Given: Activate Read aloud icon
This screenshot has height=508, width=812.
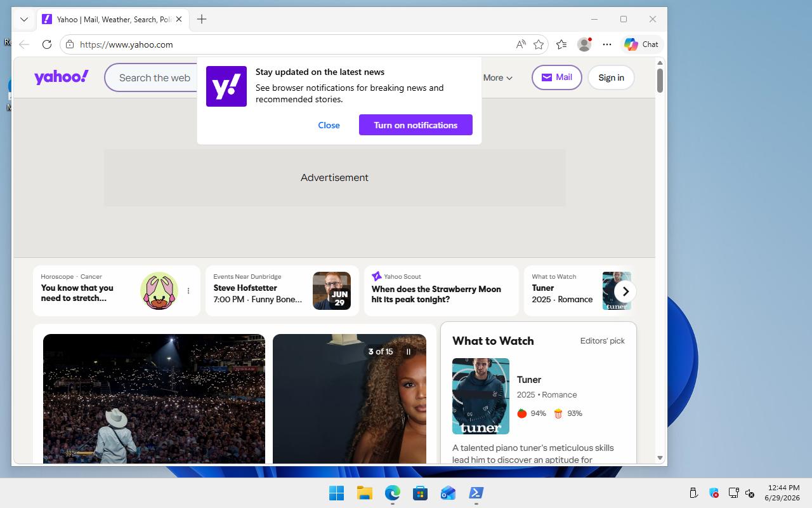Looking at the screenshot, I should [521, 44].
